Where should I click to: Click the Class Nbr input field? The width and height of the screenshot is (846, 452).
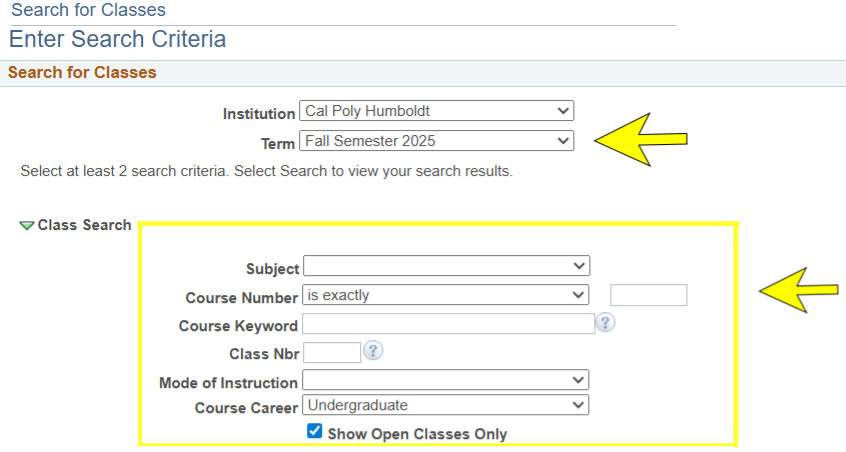[331, 352]
